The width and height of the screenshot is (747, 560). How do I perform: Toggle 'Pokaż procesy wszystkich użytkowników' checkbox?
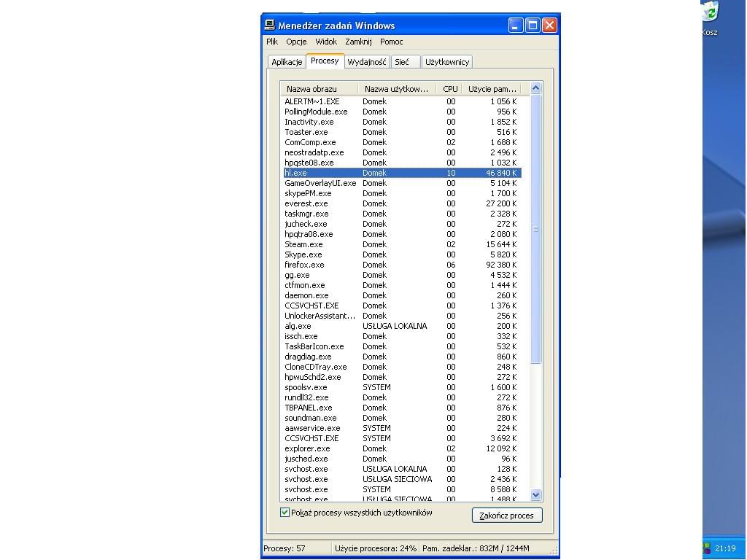[x=285, y=513]
